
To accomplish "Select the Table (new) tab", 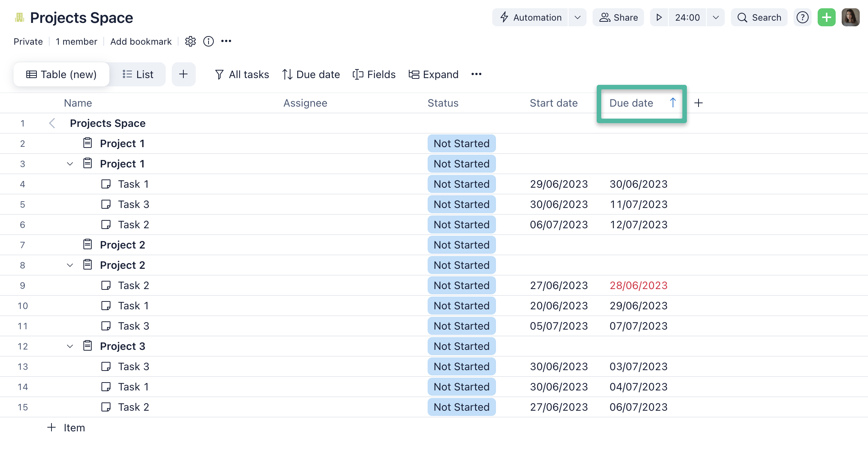I will coord(62,74).
